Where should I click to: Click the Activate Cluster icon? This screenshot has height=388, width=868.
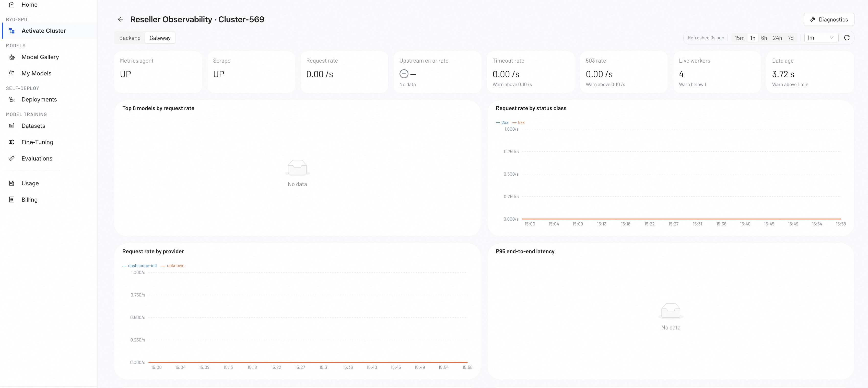pyautogui.click(x=12, y=31)
